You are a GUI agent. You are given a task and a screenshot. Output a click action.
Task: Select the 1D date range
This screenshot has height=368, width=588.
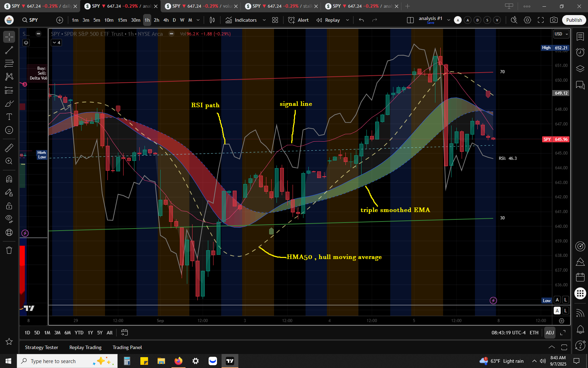pos(27,333)
